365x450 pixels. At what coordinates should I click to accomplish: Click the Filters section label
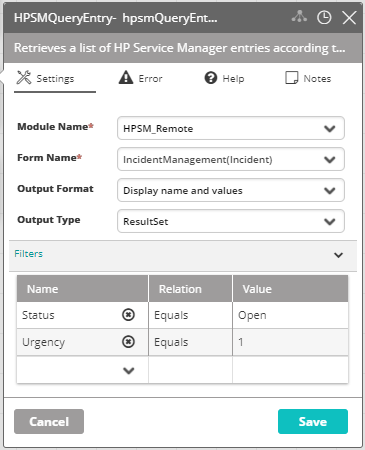coord(28,254)
